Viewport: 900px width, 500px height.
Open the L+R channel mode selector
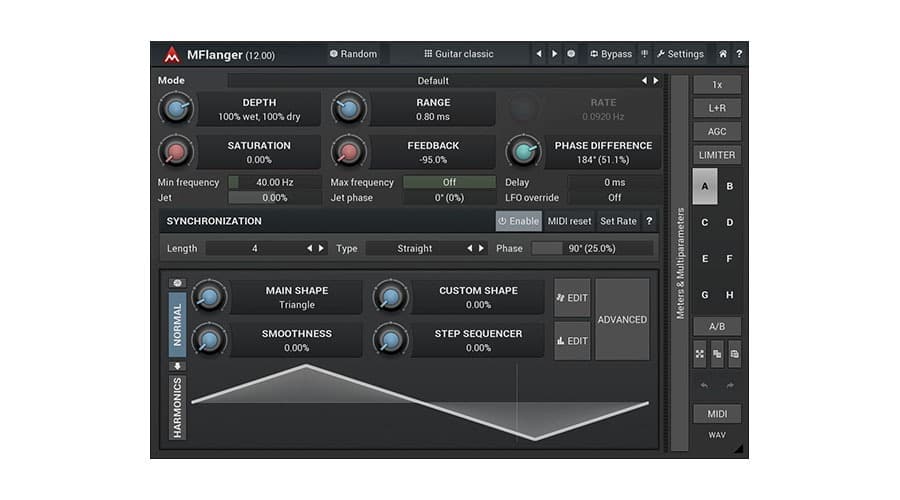click(x=717, y=108)
